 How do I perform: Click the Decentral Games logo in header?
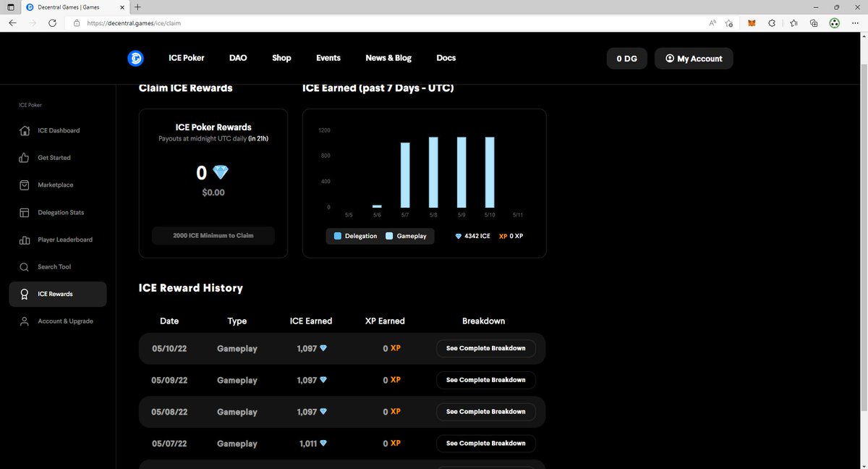pyautogui.click(x=135, y=58)
